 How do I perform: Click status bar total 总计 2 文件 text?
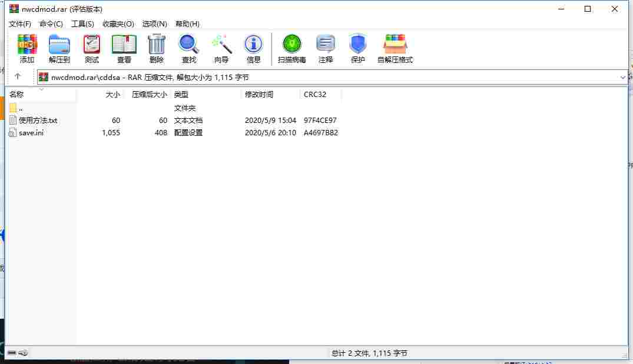(369, 353)
